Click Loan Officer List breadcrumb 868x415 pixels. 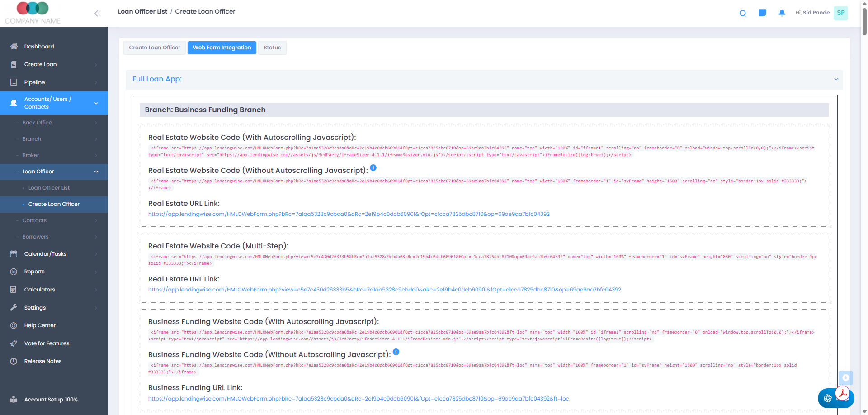(x=142, y=11)
